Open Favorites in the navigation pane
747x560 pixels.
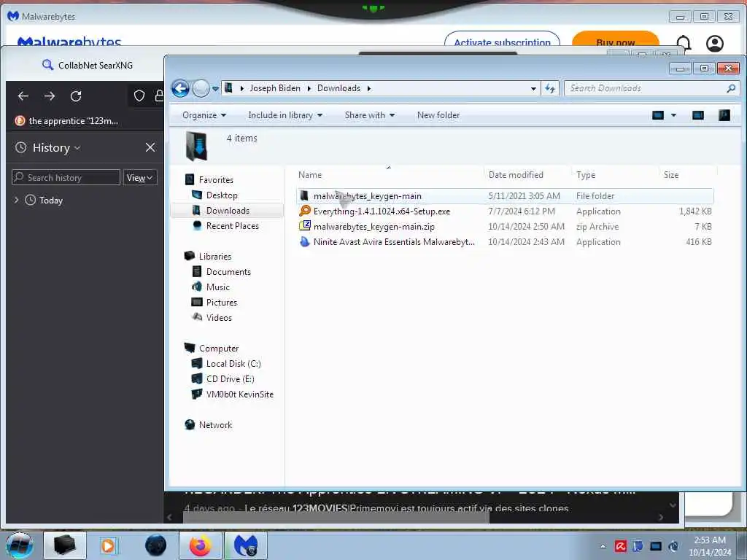tap(216, 180)
